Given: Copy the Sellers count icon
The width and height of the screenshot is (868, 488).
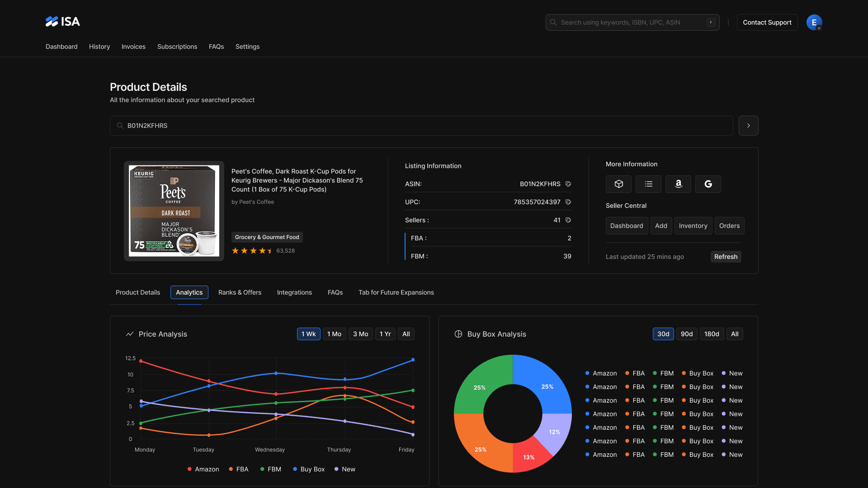Looking at the screenshot, I should 568,220.
